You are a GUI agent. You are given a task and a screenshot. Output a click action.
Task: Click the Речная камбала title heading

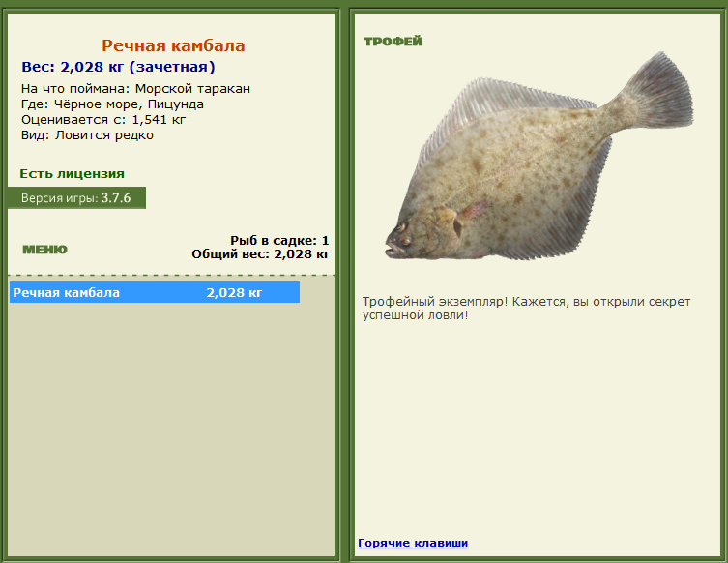173,45
